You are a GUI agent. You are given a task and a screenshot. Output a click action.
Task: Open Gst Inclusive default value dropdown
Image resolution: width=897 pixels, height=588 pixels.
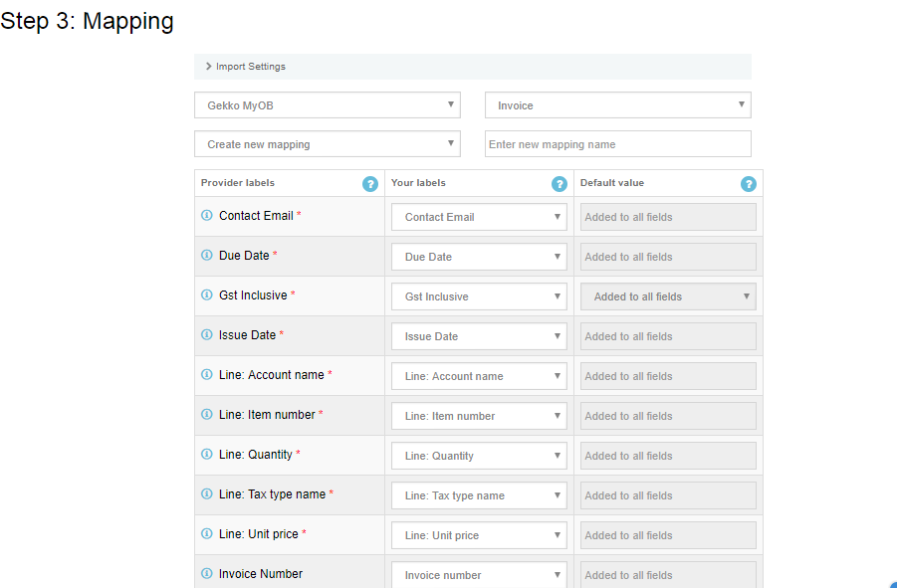click(668, 296)
